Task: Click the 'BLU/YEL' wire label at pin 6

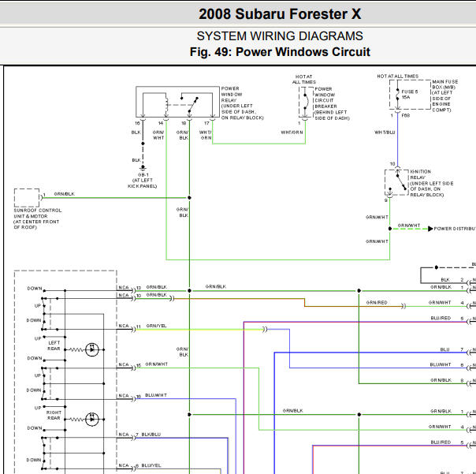Action: [151, 465]
